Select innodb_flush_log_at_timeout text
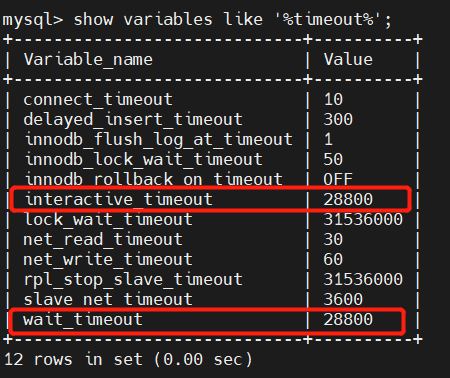 159,140
